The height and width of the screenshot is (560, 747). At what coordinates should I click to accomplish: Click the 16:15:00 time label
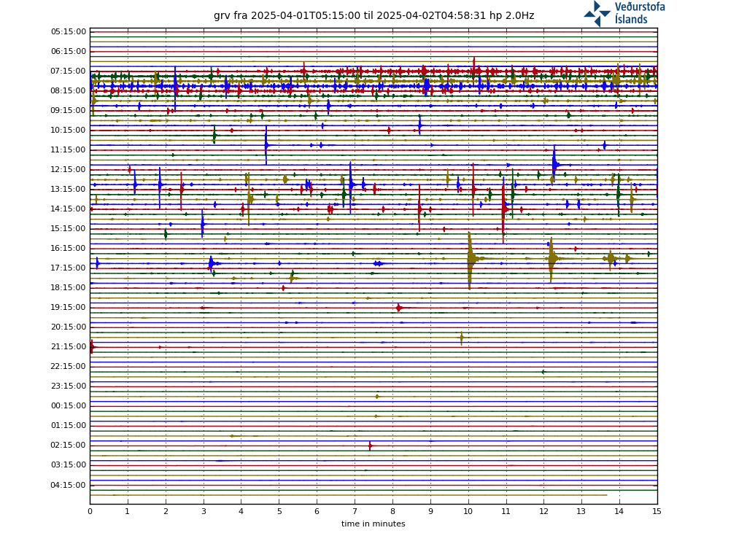[x=69, y=249]
